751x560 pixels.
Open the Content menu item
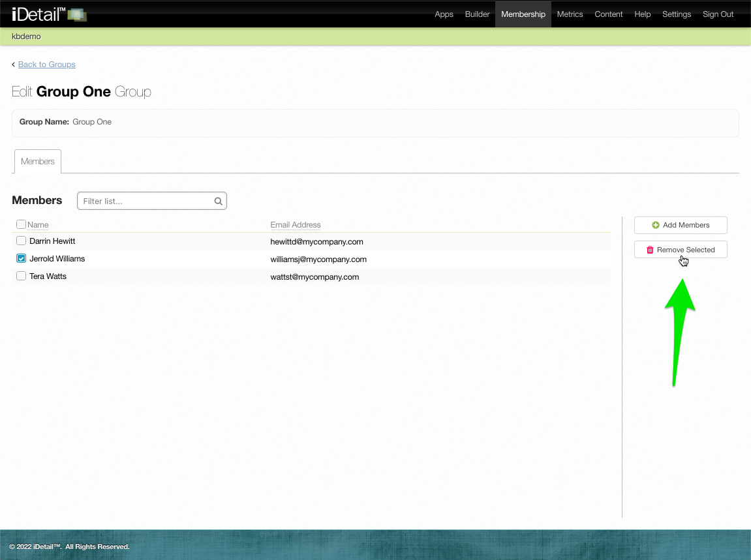click(608, 14)
